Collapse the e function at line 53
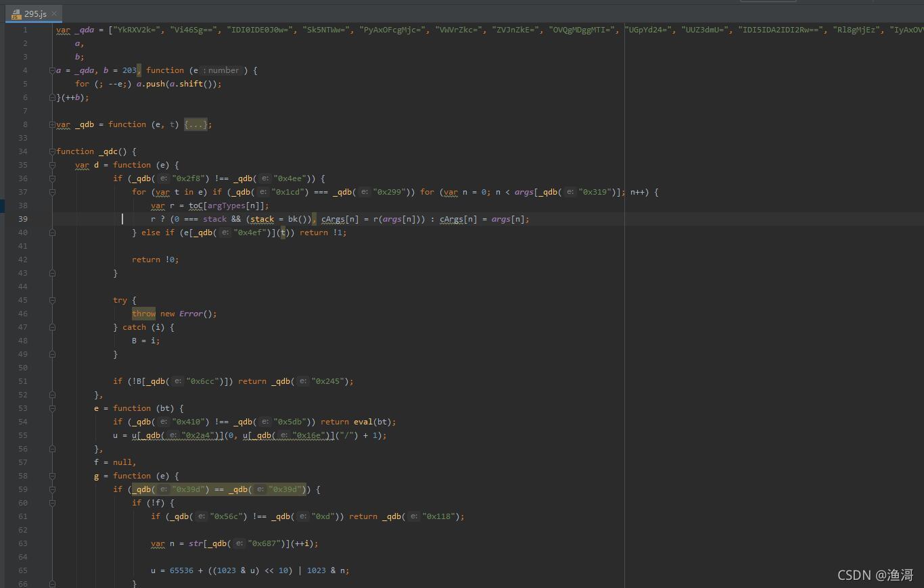This screenshot has height=588, width=924. [x=52, y=408]
